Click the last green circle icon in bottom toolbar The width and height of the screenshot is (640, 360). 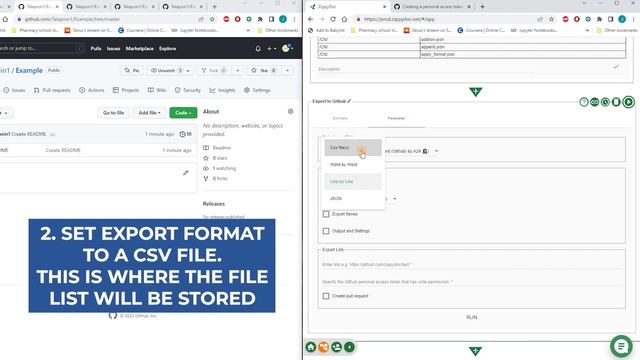349,347
